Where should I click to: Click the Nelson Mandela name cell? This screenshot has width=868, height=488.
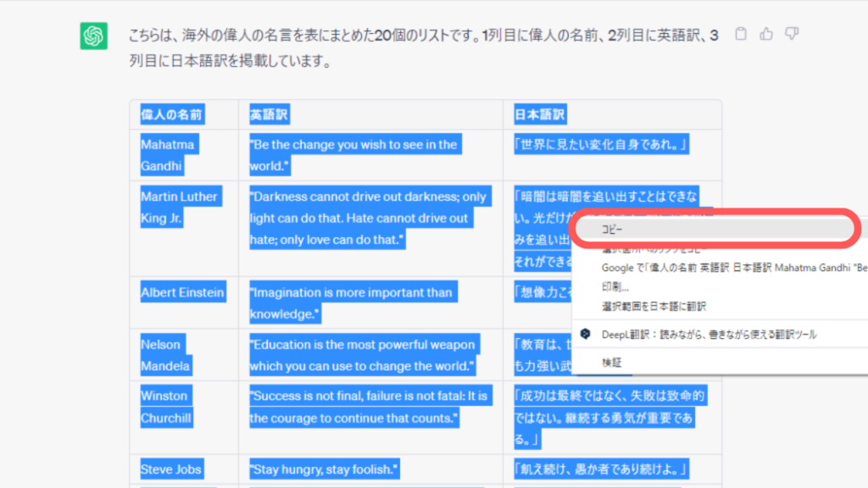[165, 355]
